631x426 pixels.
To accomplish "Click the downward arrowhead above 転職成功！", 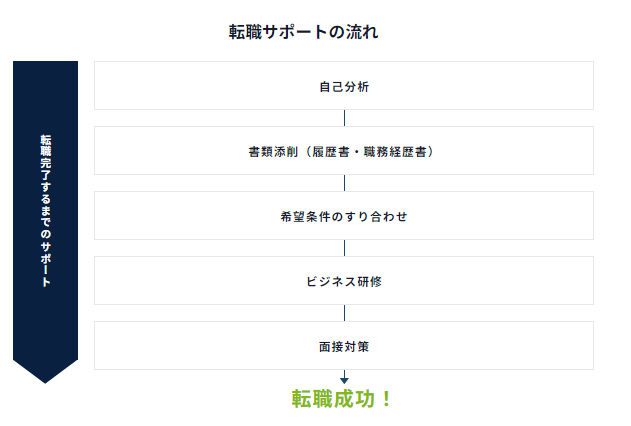I will coord(344,381).
